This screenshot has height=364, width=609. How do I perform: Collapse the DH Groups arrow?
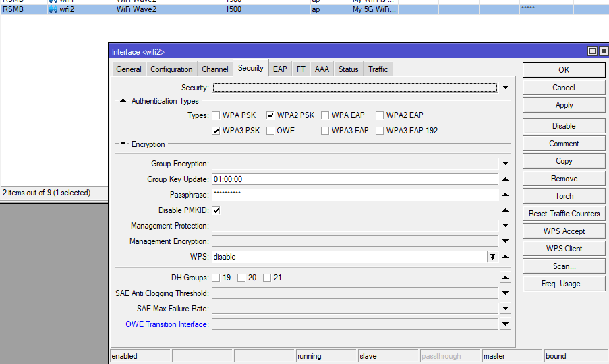(505, 278)
